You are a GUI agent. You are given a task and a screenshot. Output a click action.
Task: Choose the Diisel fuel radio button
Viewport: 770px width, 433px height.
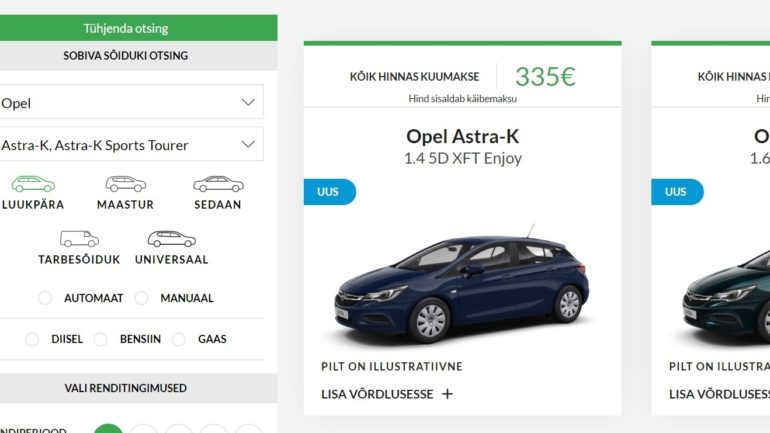point(32,339)
